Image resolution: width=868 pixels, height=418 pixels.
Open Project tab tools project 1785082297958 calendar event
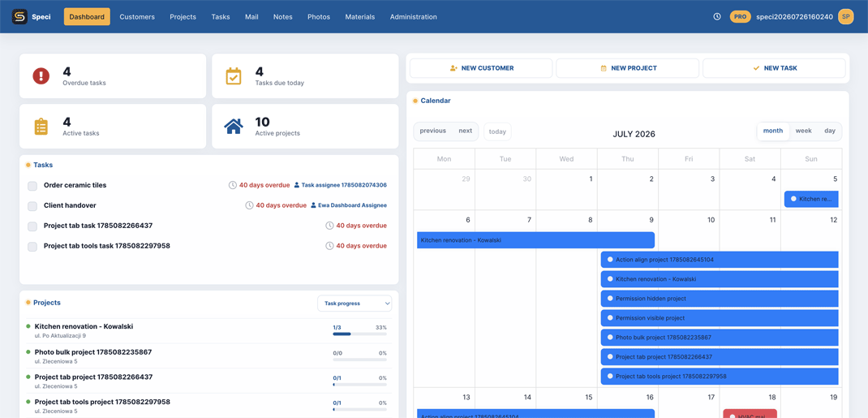(x=720, y=377)
